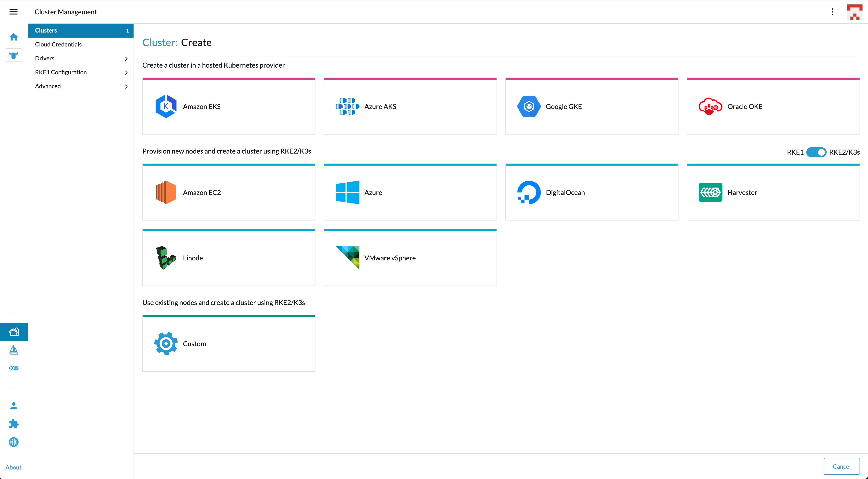Screen dimensions: 868x479
Task: Click the DigitalOcean logo icon
Action: [x=529, y=192]
